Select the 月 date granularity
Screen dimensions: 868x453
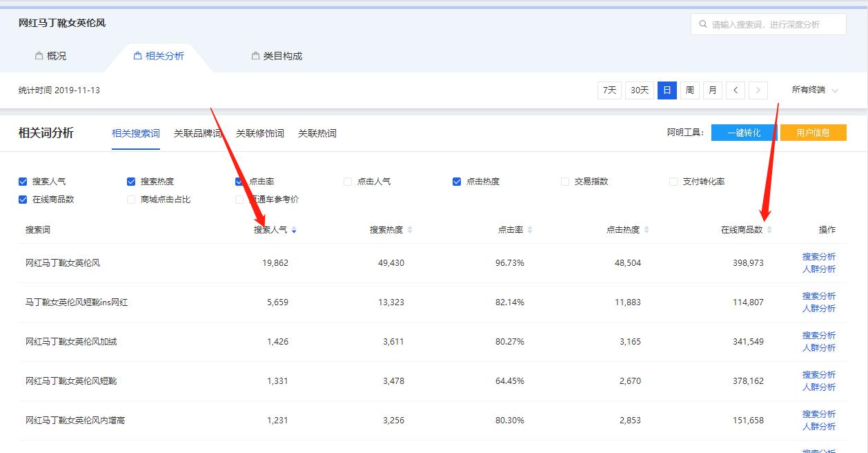pyautogui.click(x=712, y=90)
